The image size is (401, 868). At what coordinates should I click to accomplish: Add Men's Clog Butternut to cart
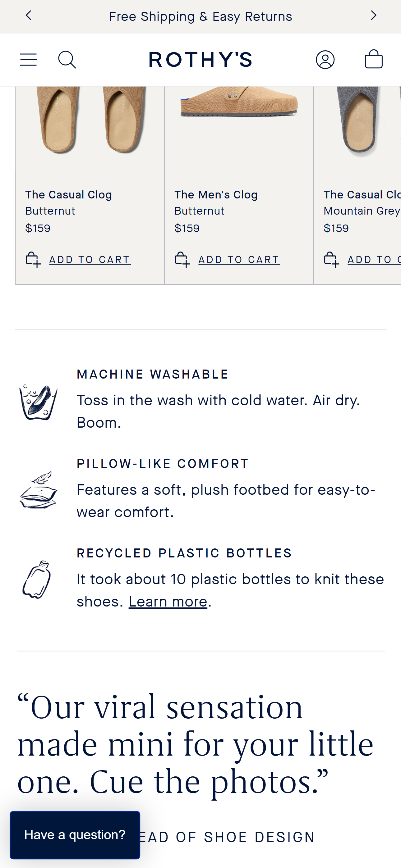click(239, 260)
